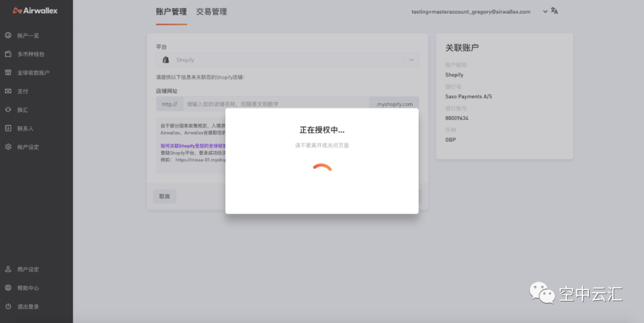Image resolution: width=644 pixels, height=323 pixels.
Task: Expand the 平台 Shopify dropdown arrow
Action: (x=411, y=60)
